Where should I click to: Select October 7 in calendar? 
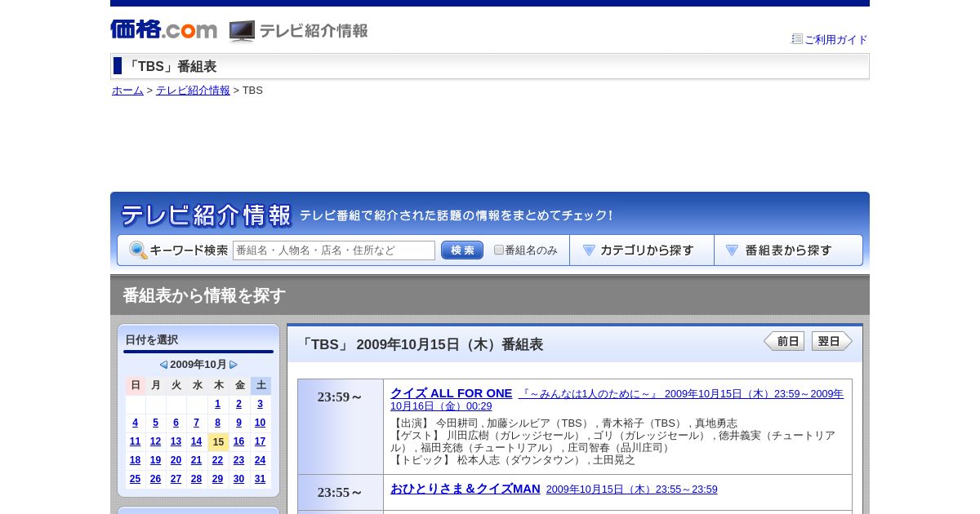coord(196,423)
